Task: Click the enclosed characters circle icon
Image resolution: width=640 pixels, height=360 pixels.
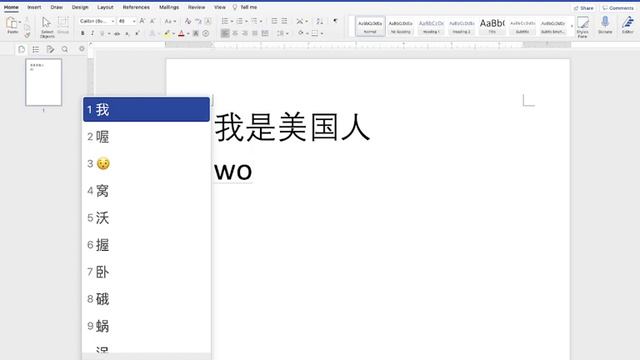Action: pyautogui.click(x=206, y=33)
